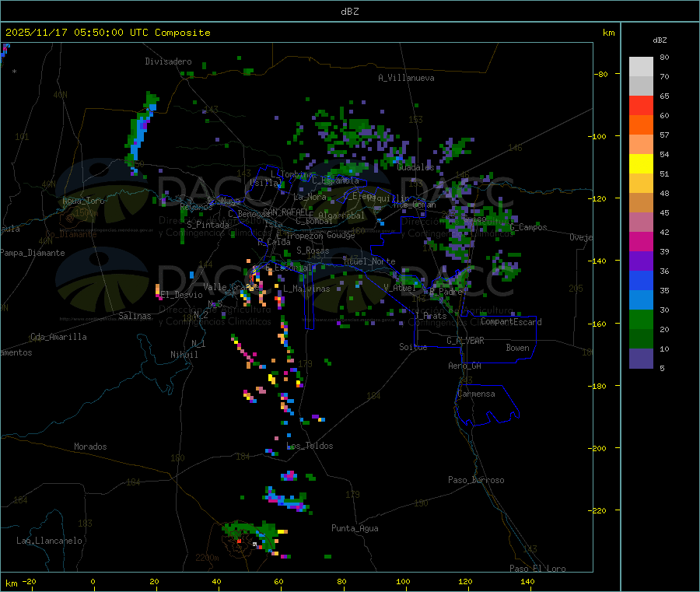Click the Agua_Toro location label
Image resolution: width=700 pixels, height=592 pixels.
(83, 201)
